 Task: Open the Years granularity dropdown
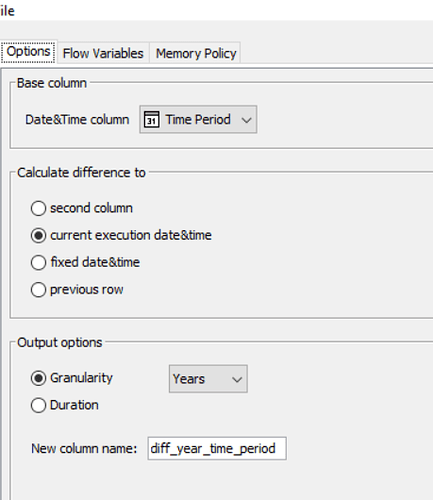[x=208, y=379]
